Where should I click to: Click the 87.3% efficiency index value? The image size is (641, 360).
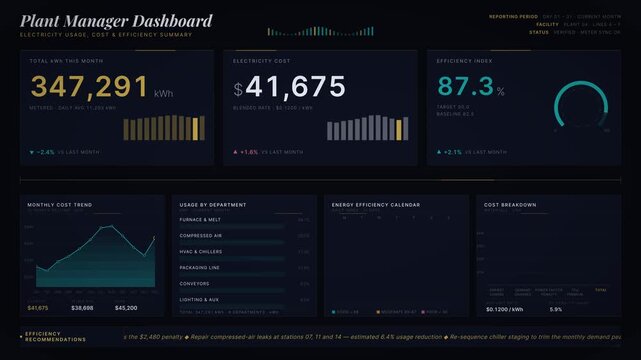click(471, 86)
